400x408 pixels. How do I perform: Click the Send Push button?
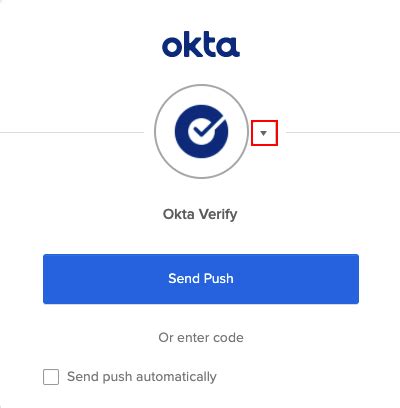tap(201, 279)
